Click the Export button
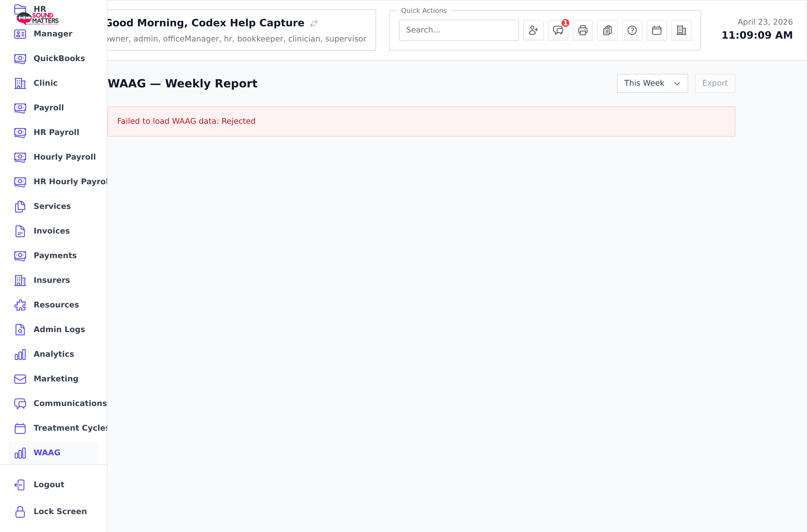807x532 pixels. point(715,83)
